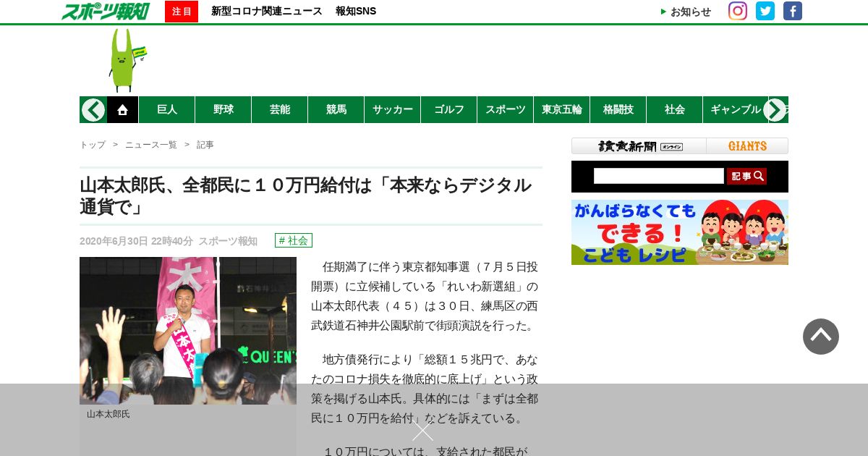Open the GIANTS banner link
The height and width of the screenshot is (456, 868).
coord(747,146)
